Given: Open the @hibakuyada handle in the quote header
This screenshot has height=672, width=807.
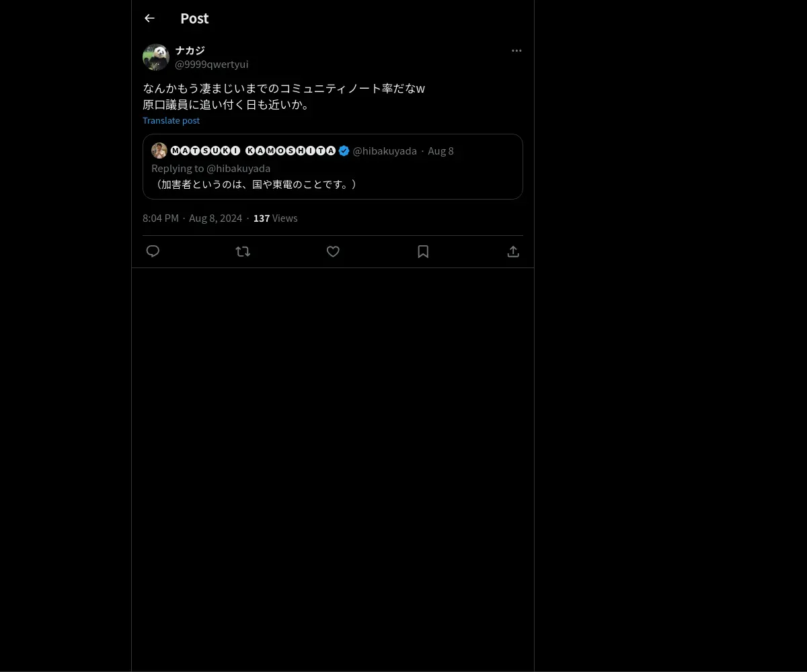Looking at the screenshot, I should point(385,151).
